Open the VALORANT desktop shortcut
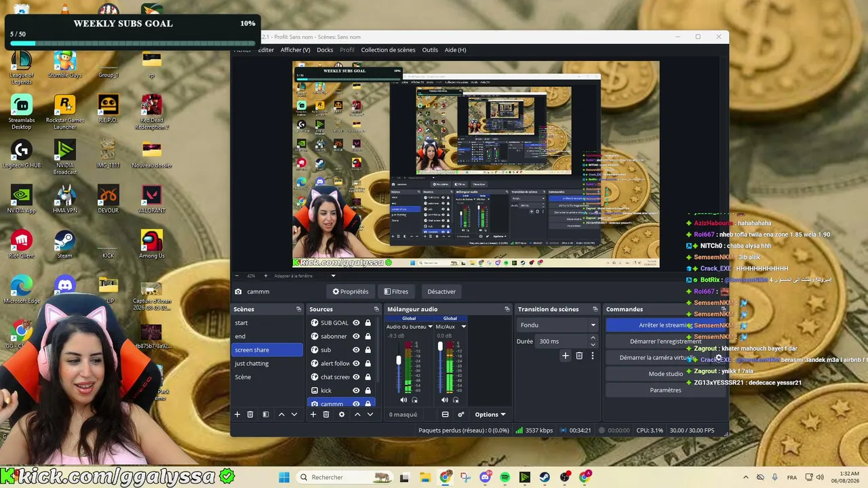The image size is (868, 488). coord(152,199)
